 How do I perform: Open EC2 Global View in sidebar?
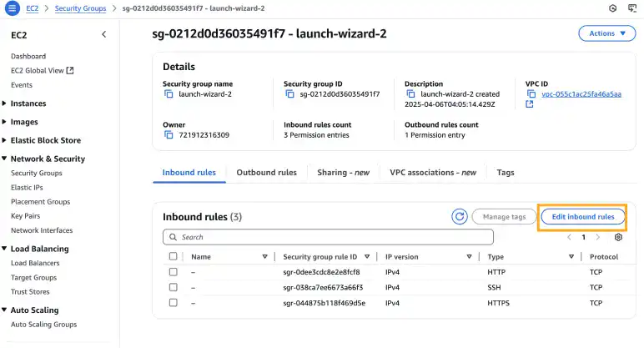point(38,71)
